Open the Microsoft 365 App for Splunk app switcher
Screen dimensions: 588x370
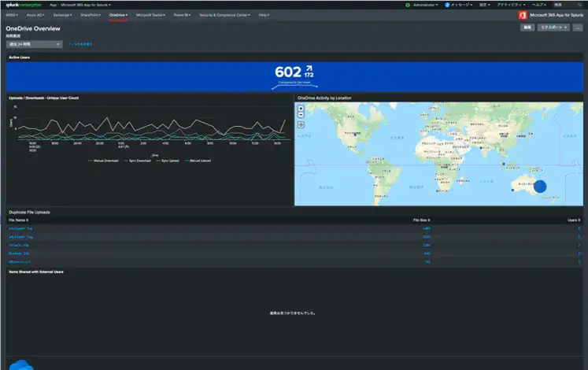(86, 5)
